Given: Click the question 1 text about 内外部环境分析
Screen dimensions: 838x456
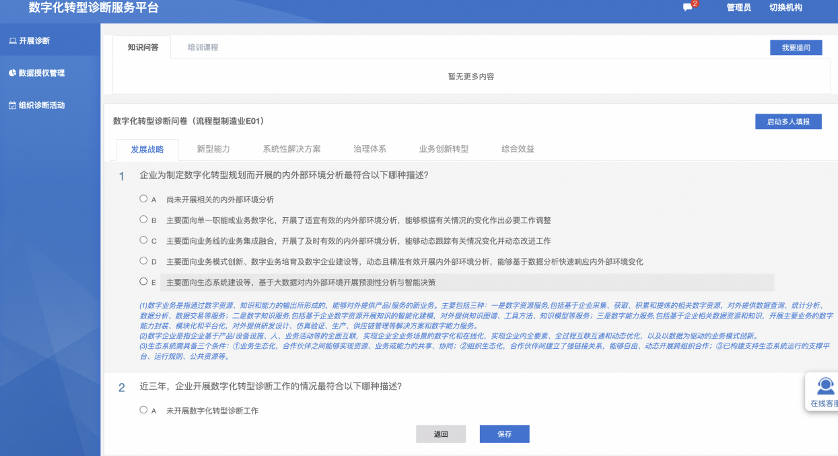Looking at the screenshot, I should coord(284,175).
